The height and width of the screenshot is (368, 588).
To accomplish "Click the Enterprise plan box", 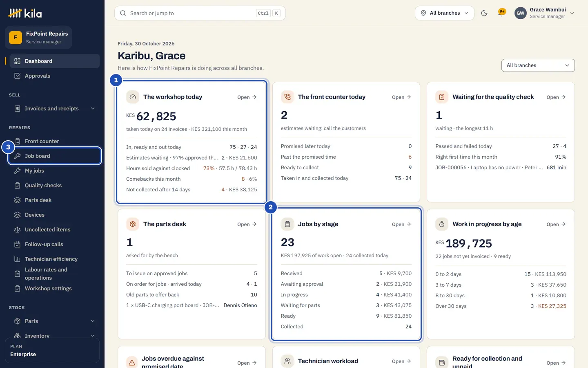I will pos(52,350).
